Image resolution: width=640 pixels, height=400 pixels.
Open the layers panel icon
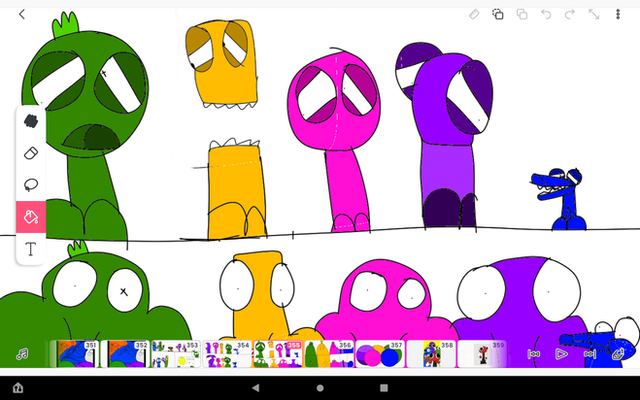click(x=618, y=354)
